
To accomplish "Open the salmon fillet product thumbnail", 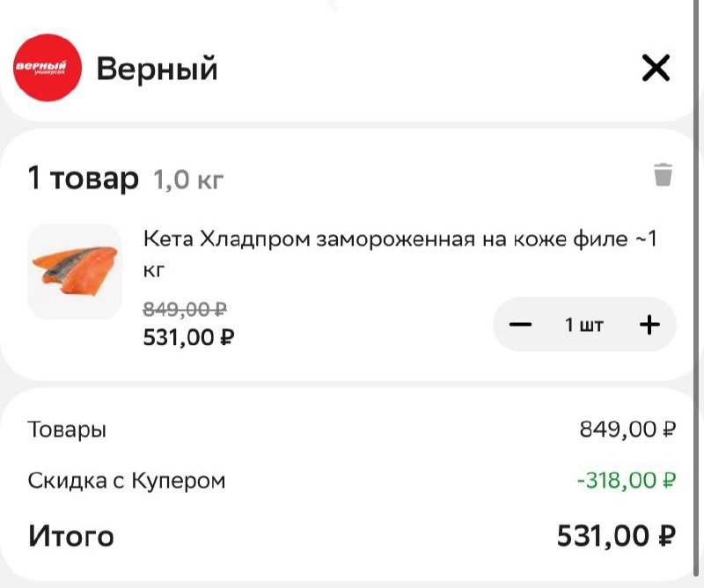I will pos(75,271).
